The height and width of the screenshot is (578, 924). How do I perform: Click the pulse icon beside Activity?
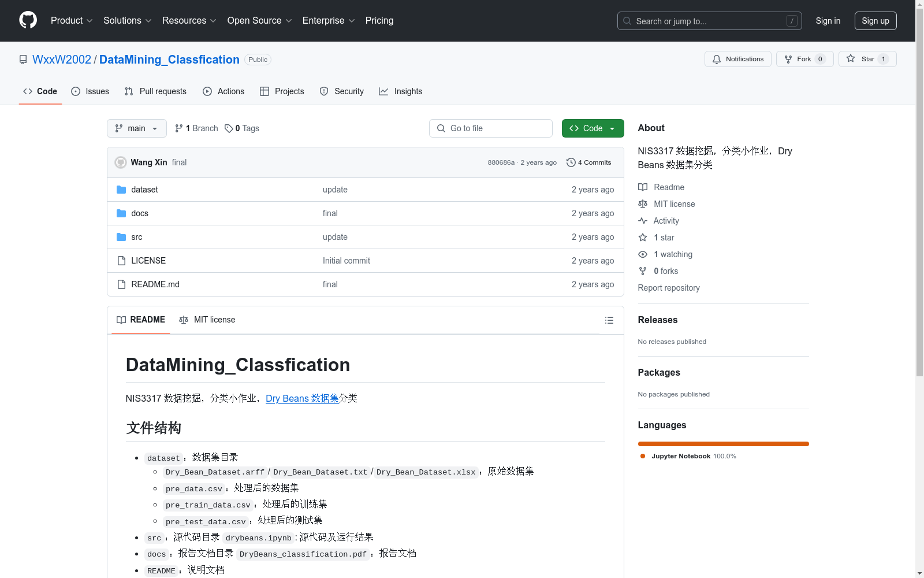point(643,221)
